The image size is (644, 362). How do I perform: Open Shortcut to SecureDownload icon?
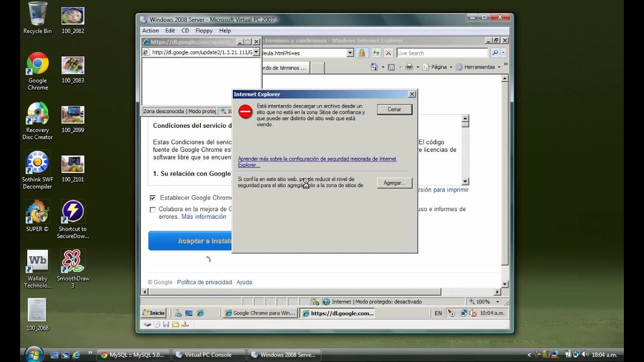pos(73,220)
